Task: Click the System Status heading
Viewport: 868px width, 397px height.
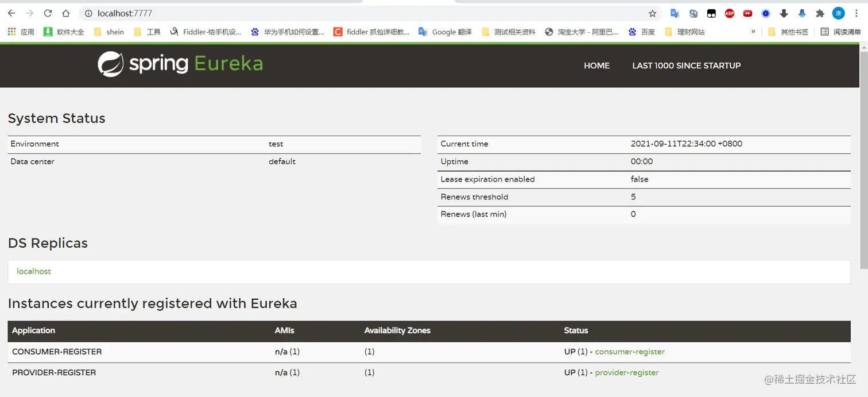Action: click(x=56, y=118)
